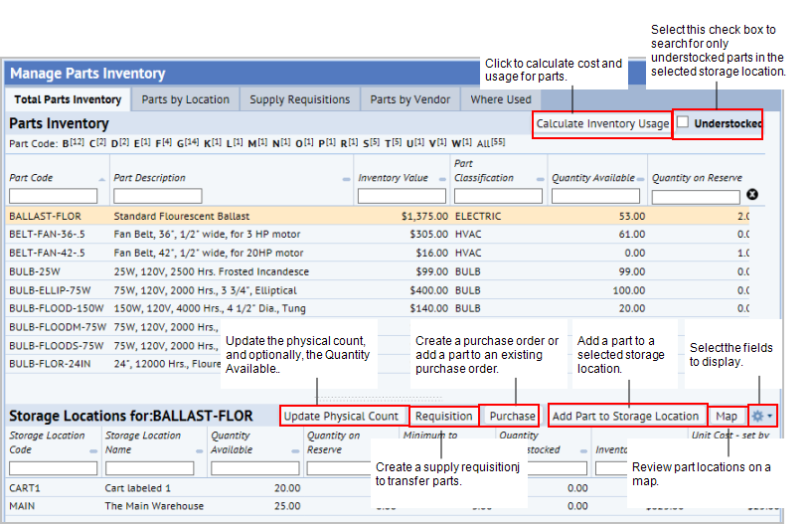Open Part Classification column sort menu
This screenshot has width=812, height=524.
540,179
